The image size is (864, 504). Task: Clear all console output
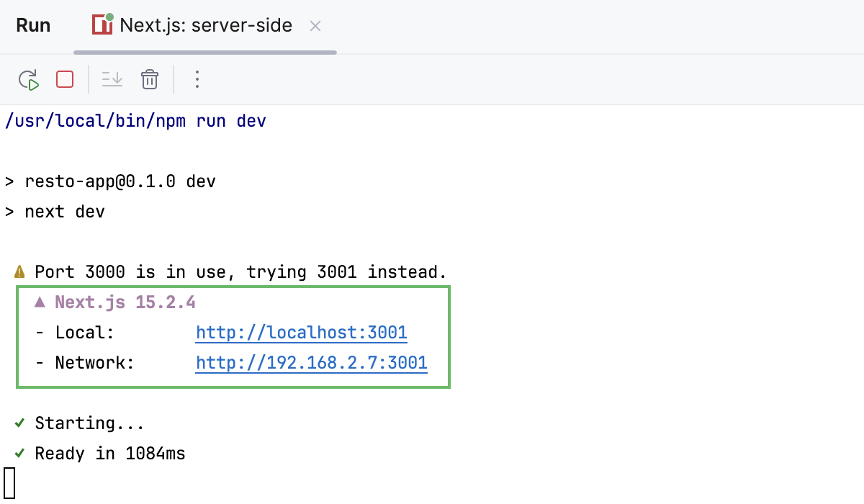point(149,79)
